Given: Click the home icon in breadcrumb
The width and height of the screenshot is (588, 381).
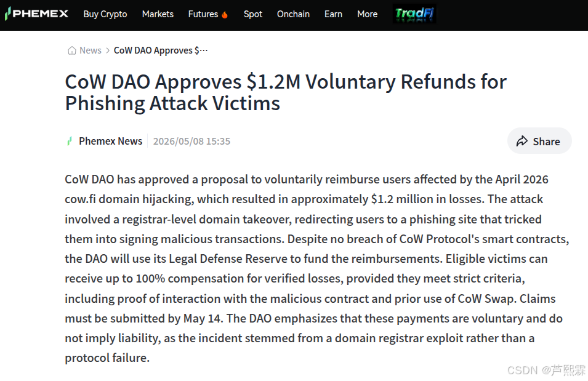Looking at the screenshot, I should pos(71,50).
